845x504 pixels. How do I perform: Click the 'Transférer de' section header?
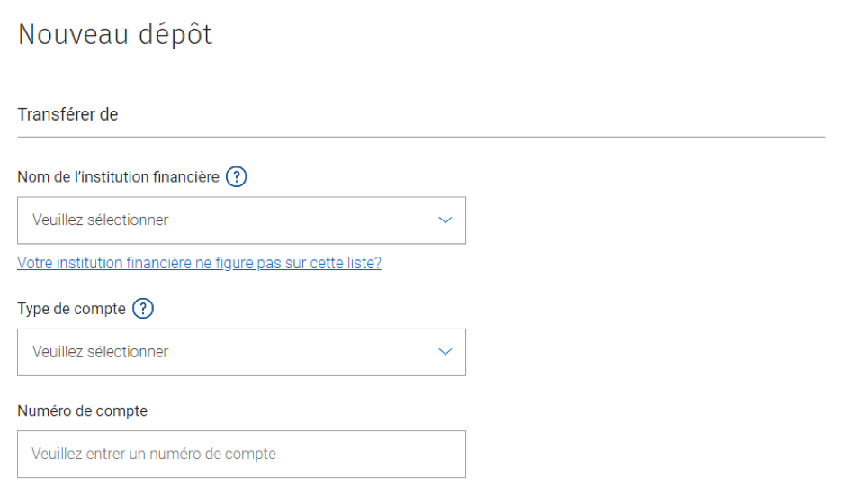point(67,114)
